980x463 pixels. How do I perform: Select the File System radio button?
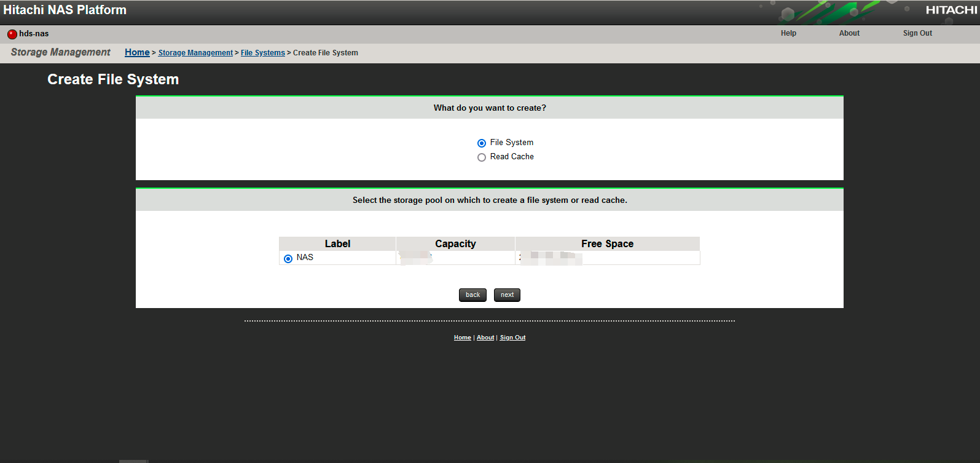pos(482,143)
